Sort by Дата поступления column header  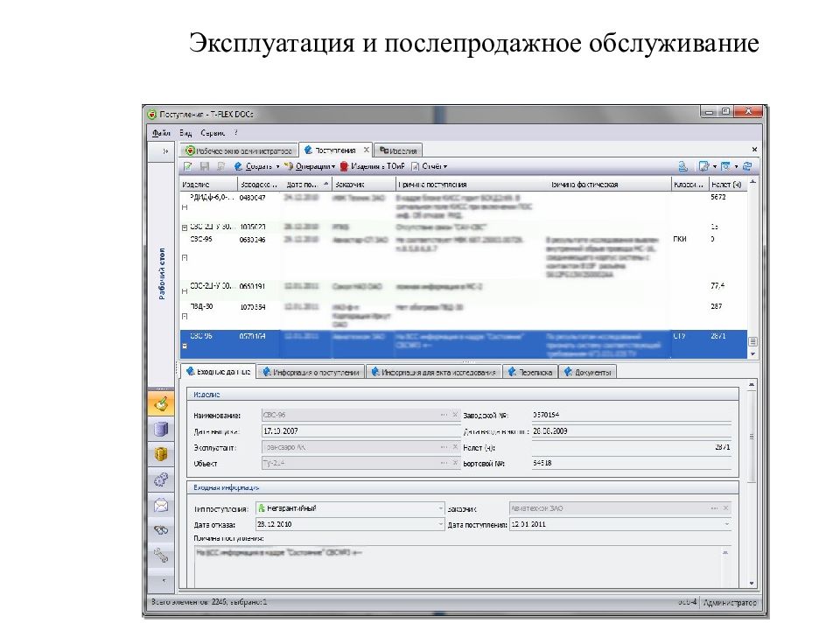pos(307,185)
